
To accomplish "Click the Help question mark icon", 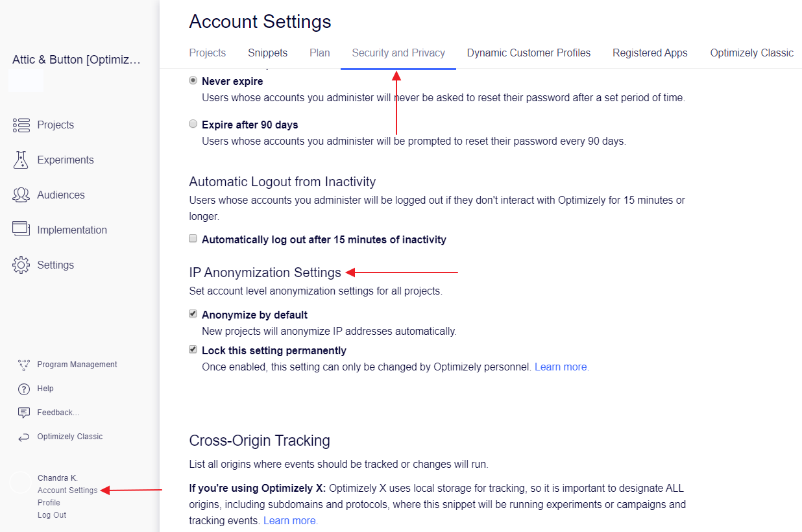I will [24, 389].
